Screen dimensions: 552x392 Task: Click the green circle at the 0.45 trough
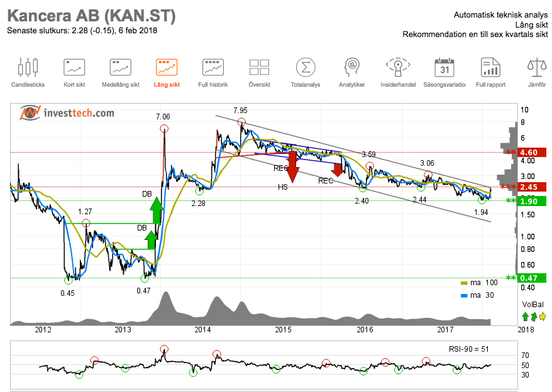tap(69, 280)
